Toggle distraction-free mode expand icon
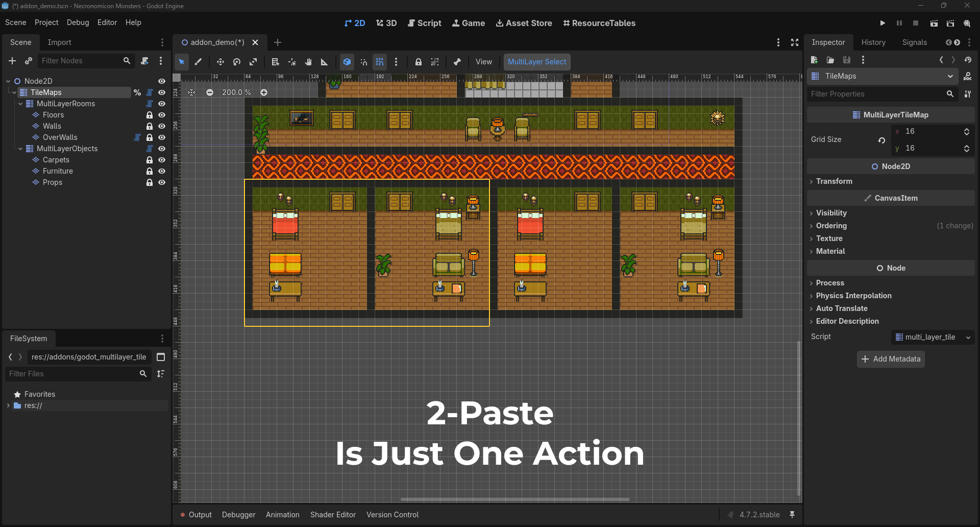 (795, 42)
